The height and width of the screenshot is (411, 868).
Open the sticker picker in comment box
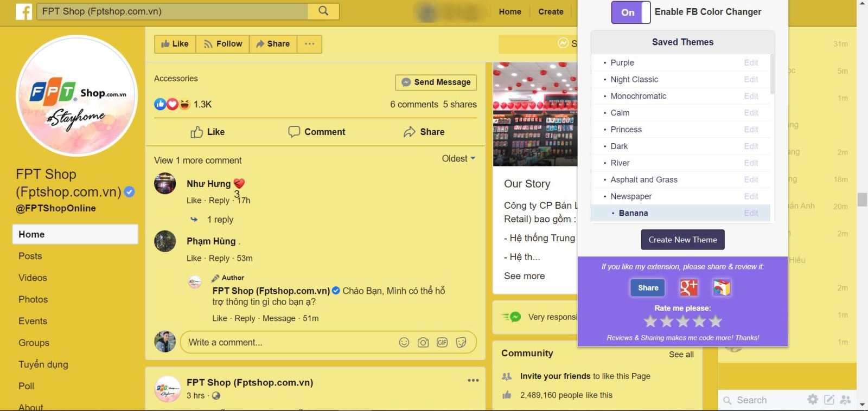461,342
